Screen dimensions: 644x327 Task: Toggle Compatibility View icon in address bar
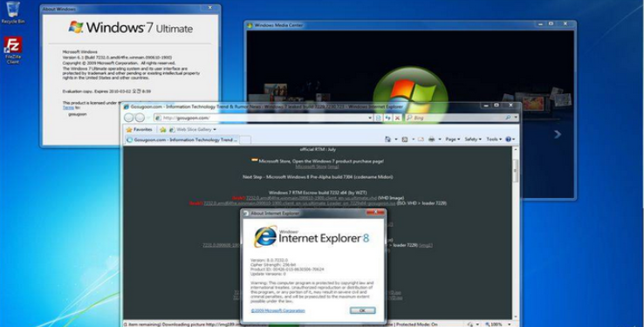tap(378, 118)
